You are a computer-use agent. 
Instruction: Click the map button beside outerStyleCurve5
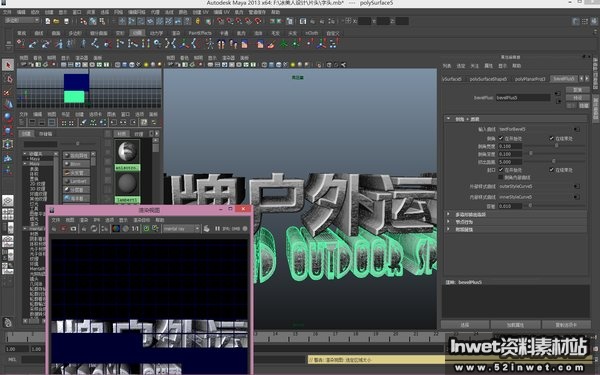point(577,186)
